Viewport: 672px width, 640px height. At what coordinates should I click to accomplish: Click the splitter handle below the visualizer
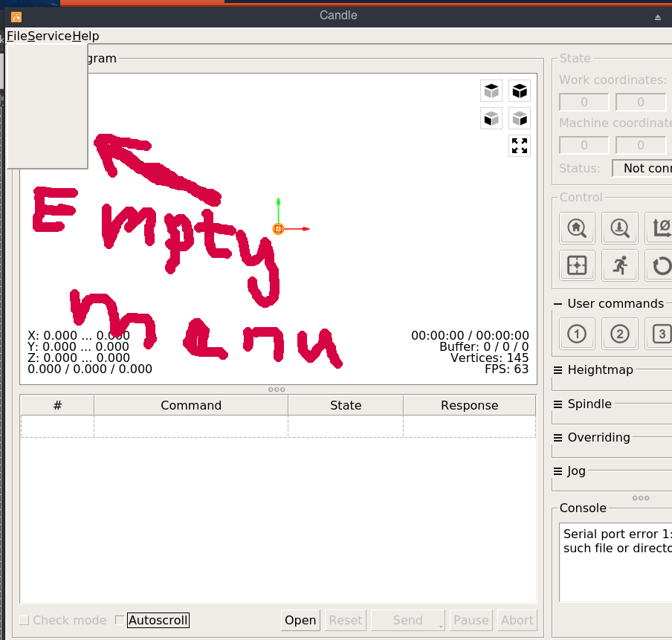(x=277, y=390)
